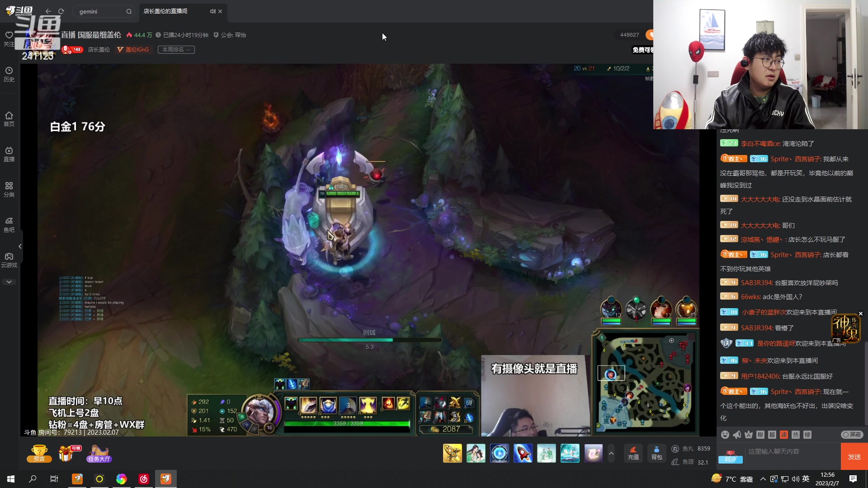Mute the 店长盖伦的直播间 tab audio

click(212, 11)
